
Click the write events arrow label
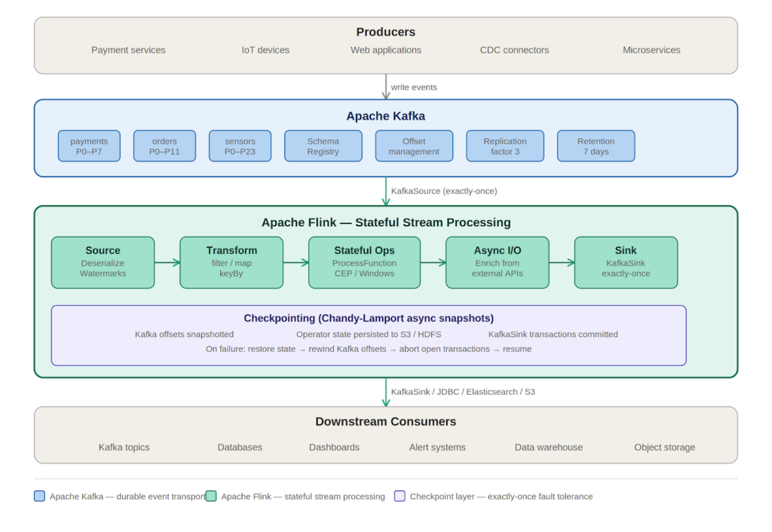tap(414, 87)
